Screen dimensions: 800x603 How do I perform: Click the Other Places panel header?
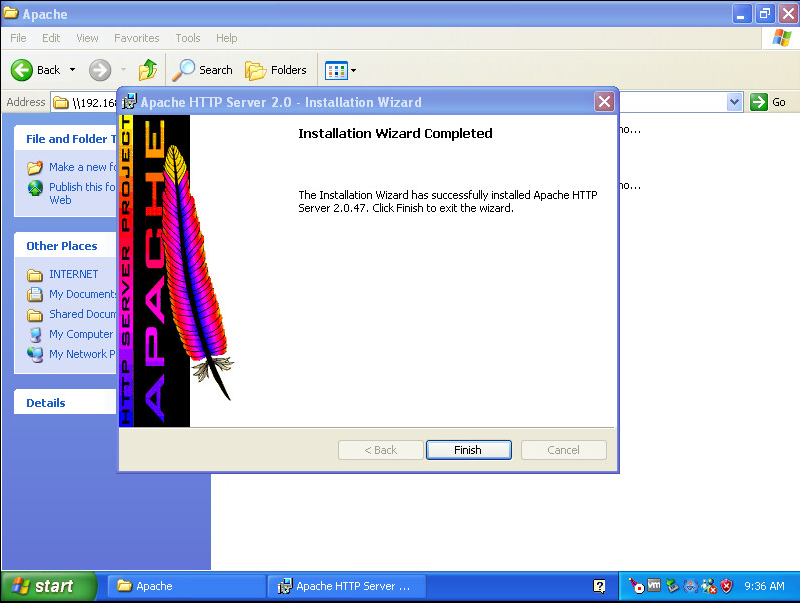pos(65,246)
